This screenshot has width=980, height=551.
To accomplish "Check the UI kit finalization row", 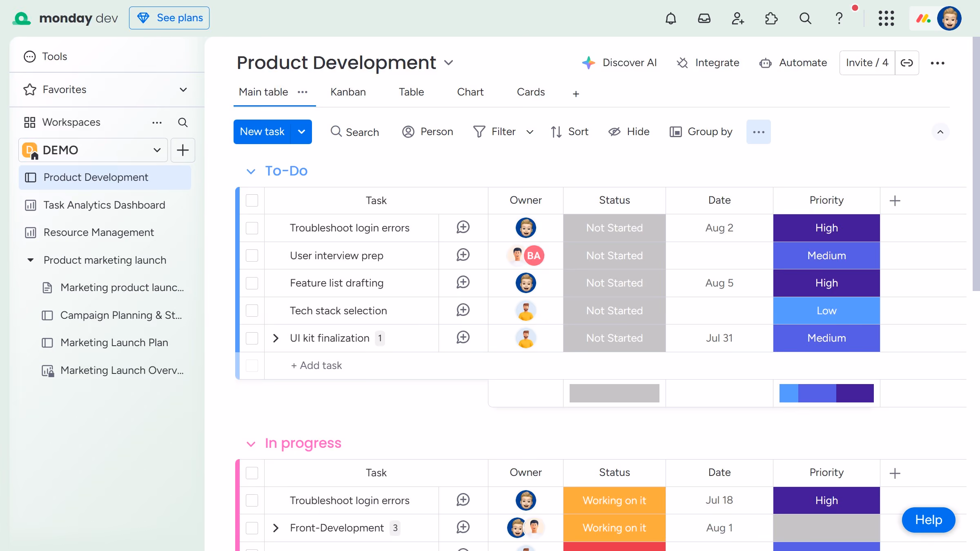I will pos(252,338).
